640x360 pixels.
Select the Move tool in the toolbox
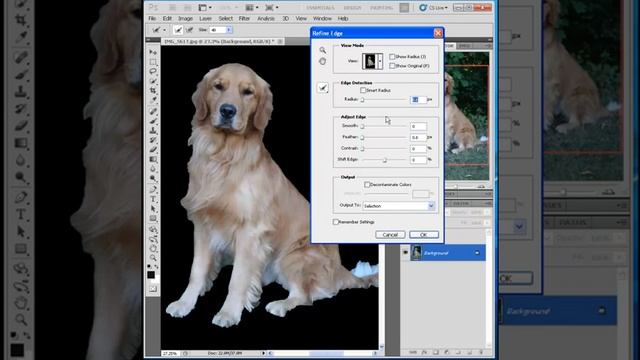[x=153, y=52]
